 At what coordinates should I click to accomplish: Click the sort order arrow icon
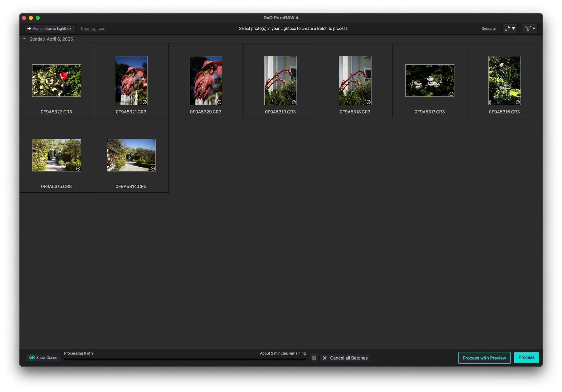[x=507, y=29]
